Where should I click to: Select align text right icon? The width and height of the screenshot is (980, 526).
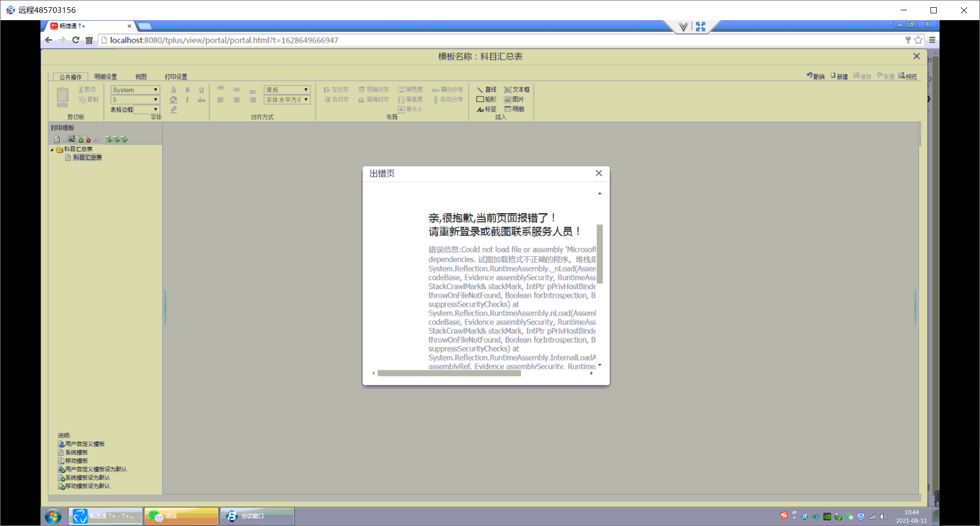252,99
